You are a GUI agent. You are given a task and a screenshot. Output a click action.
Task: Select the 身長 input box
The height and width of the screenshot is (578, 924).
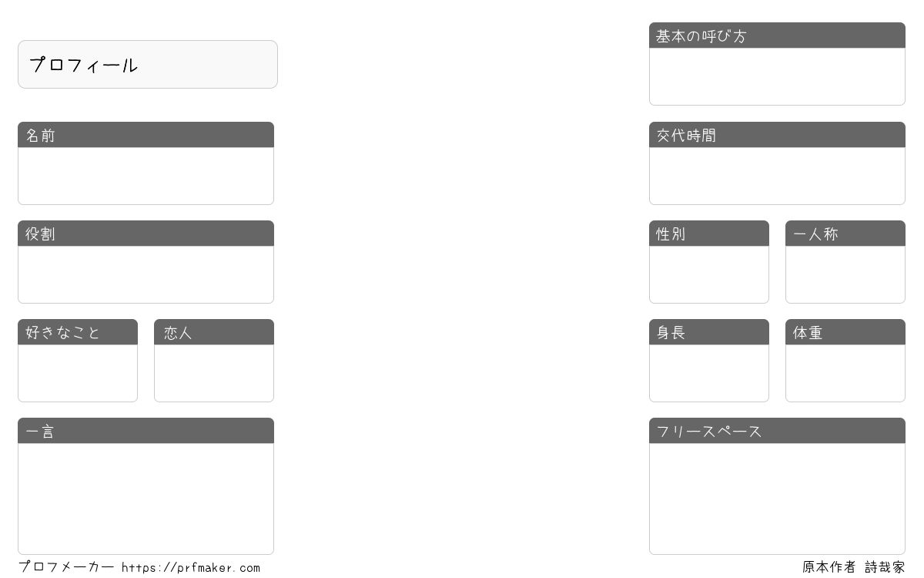[709, 373]
